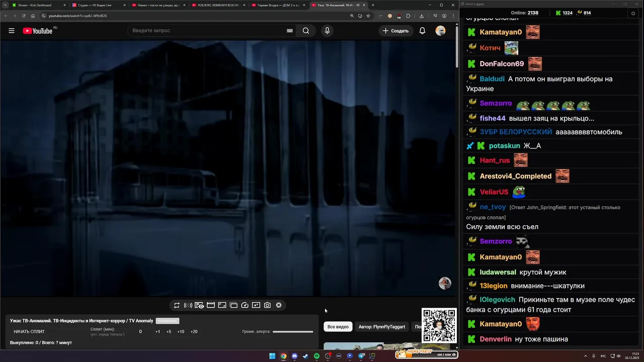Open Telegram from the taskbar

(361, 356)
